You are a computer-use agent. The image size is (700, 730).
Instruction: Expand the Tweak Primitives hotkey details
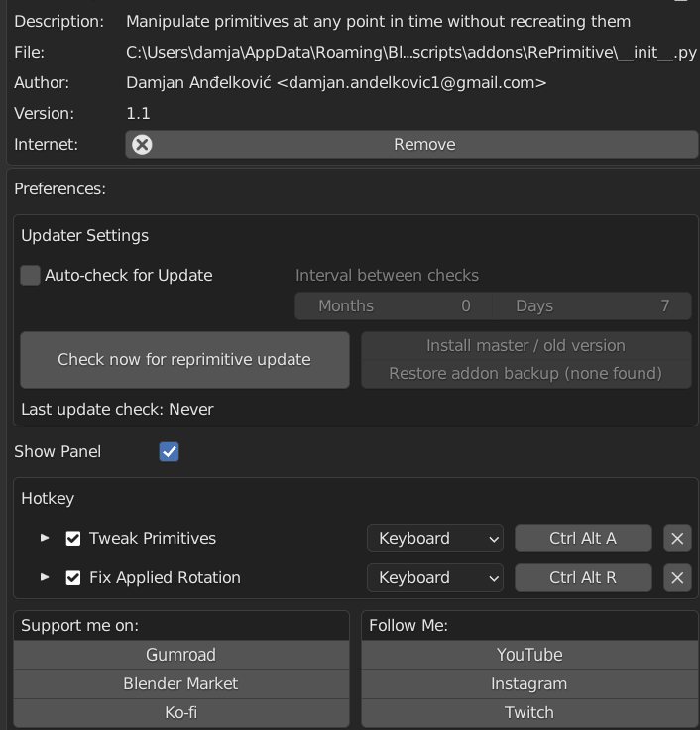(45, 538)
